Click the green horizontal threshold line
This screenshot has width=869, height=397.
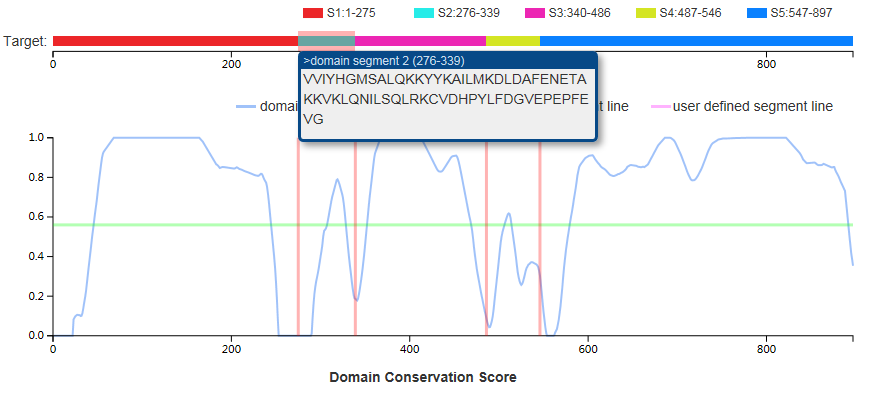pyautogui.click(x=453, y=225)
